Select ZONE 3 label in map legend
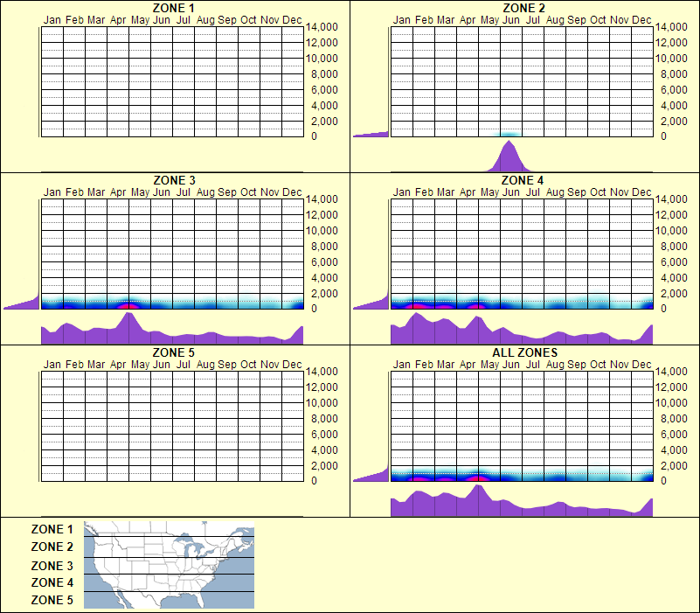This screenshot has width=700, height=613. pyautogui.click(x=52, y=566)
